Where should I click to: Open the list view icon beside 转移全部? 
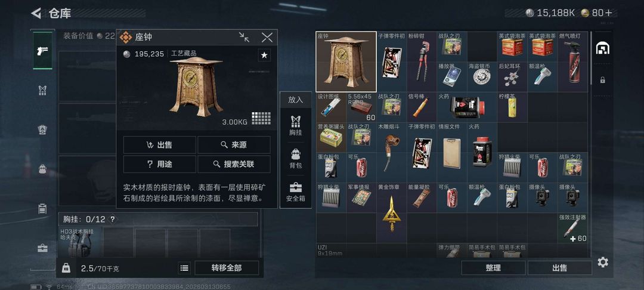tap(184, 268)
